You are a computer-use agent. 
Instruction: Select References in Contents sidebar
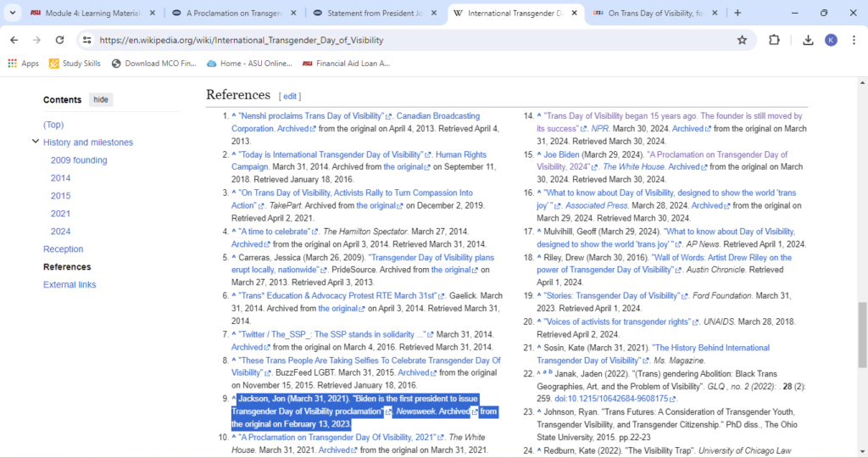[67, 266]
